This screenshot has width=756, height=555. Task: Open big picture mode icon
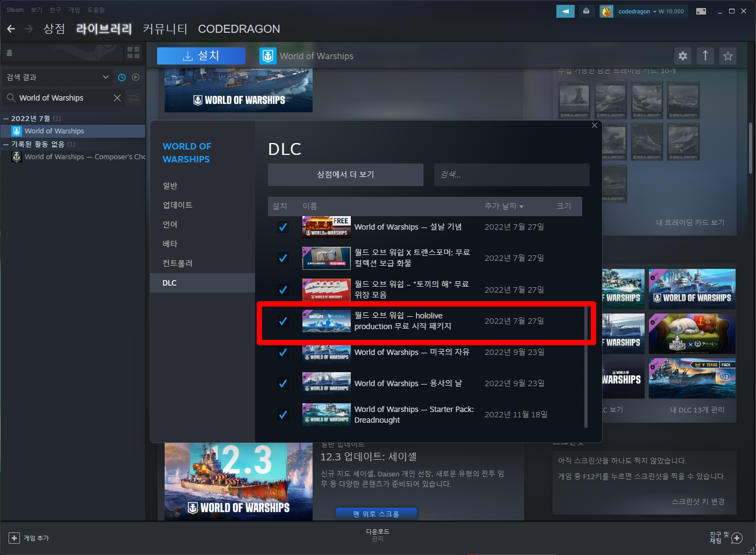tap(701, 11)
